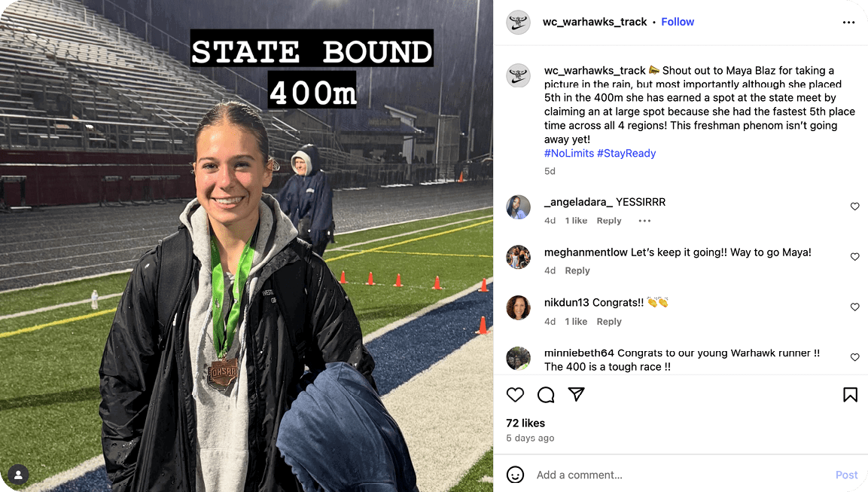The width and height of the screenshot is (868, 492).
Task: Click tagged people icon on photo
Action: click(18, 475)
